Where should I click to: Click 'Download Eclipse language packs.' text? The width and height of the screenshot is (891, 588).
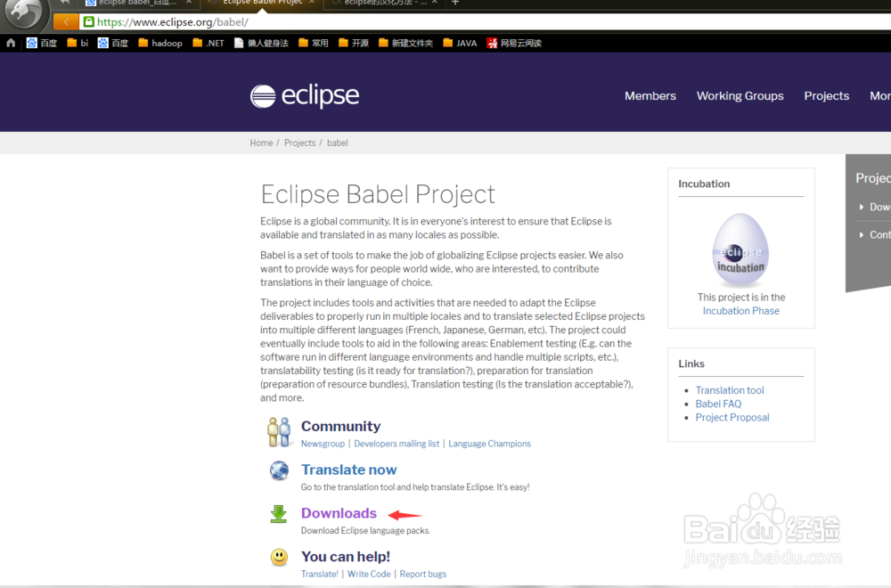coord(365,531)
